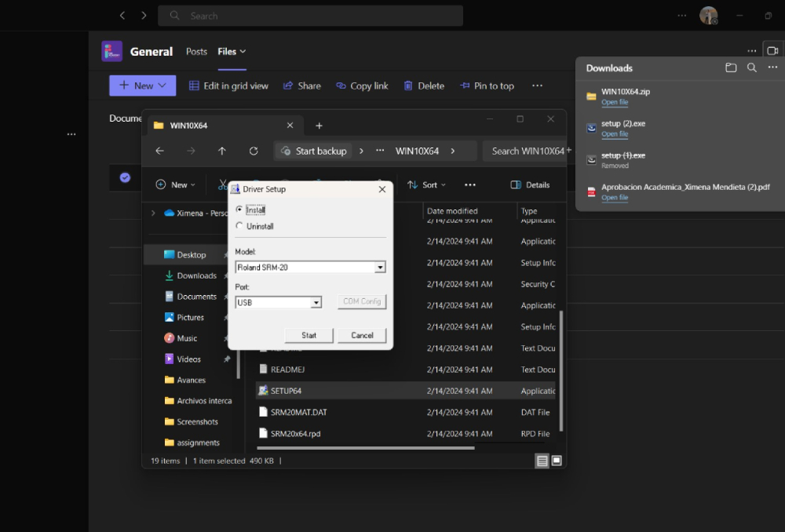The width and height of the screenshot is (785, 532).
Task: Open downloads folder icon in Downloads panel
Action: click(731, 67)
